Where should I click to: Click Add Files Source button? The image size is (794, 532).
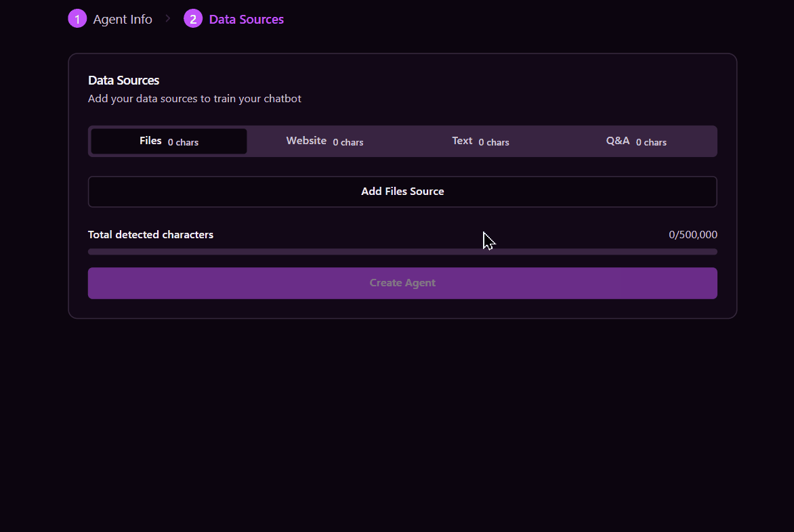(x=402, y=192)
